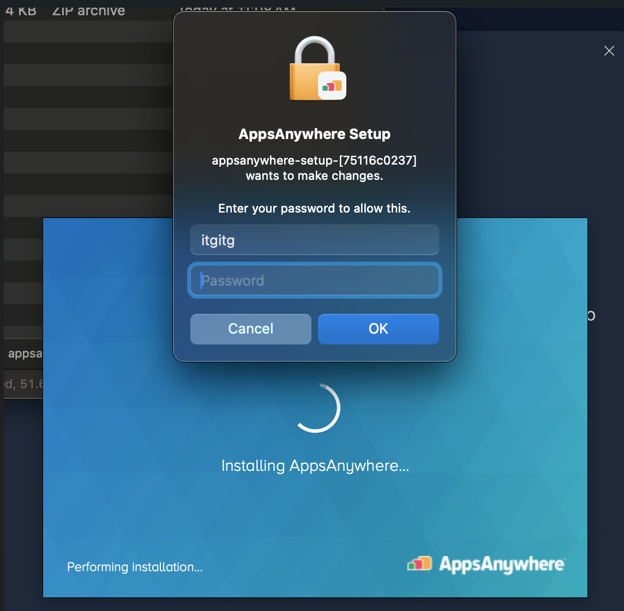
Task: Close the installer window with the X
Action: pos(609,51)
